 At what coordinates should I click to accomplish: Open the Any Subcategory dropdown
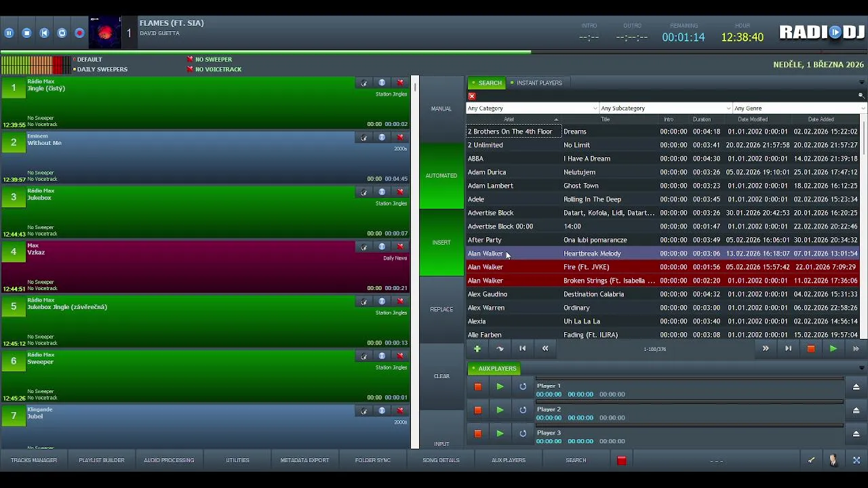coord(666,108)
